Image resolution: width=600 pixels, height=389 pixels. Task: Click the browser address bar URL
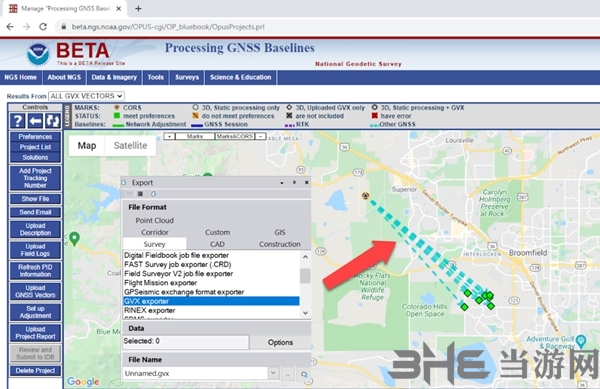click(x=168, y=27)
